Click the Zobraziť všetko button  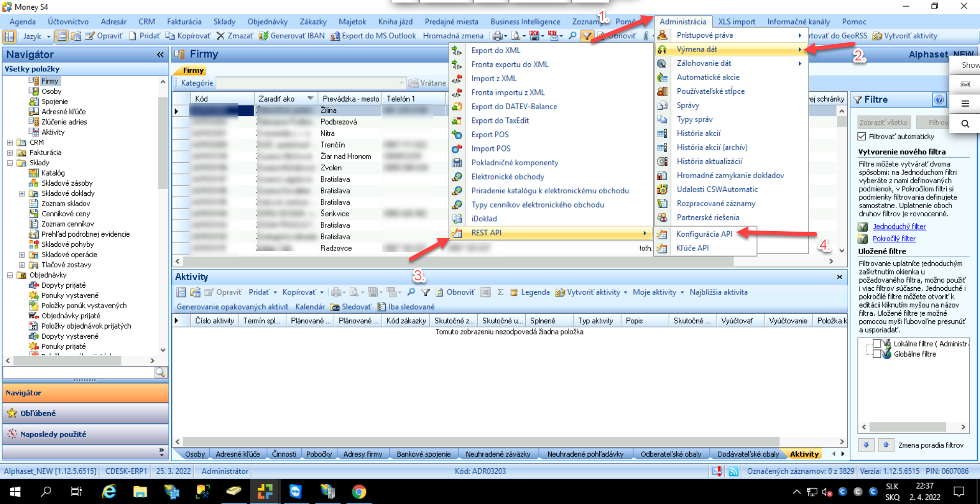(884, 122)
